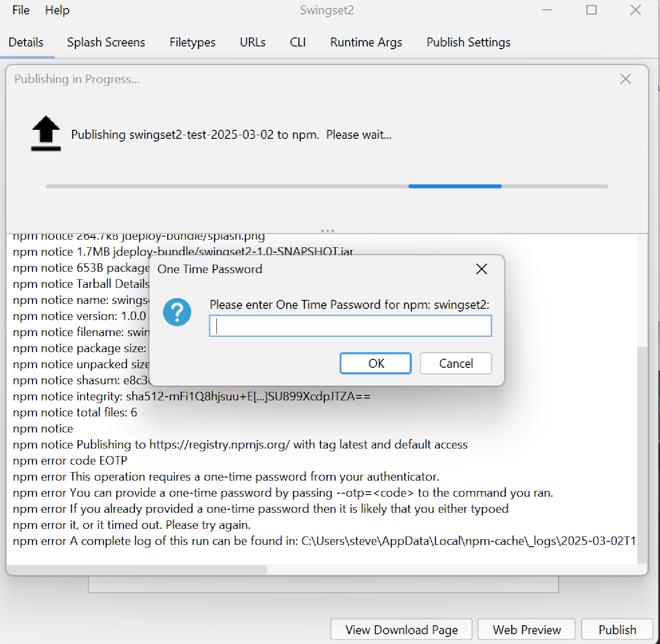This screenshot has width=660, height=644.
Task: Open Web Preview
Action: tap(527, 629)
